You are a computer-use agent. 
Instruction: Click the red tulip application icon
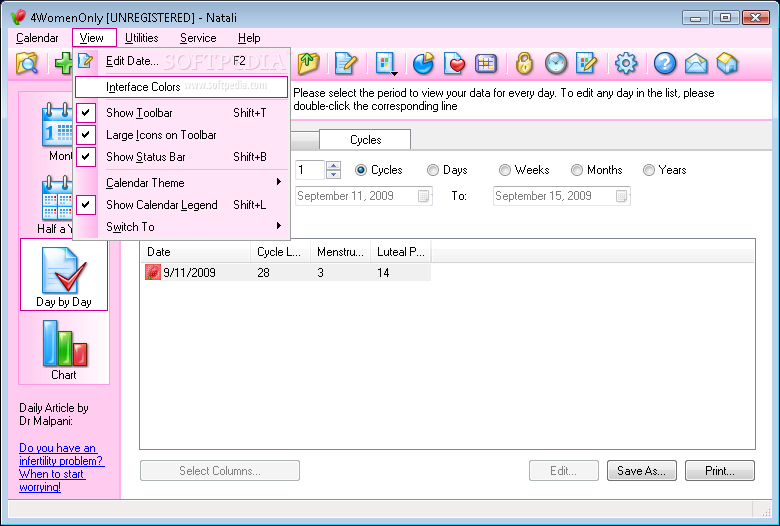18,17
